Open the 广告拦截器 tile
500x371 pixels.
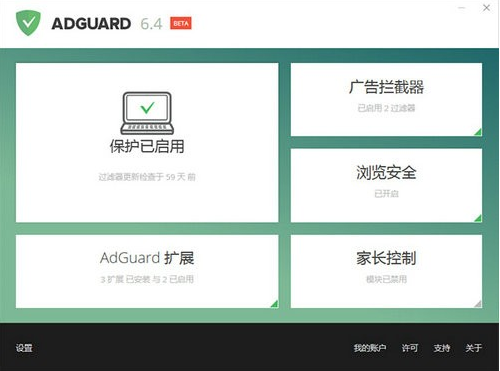(x=386, y=99)
